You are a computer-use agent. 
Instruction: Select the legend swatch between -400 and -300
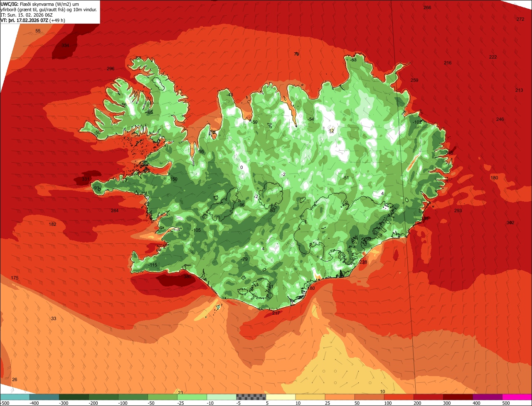point(44,397)
